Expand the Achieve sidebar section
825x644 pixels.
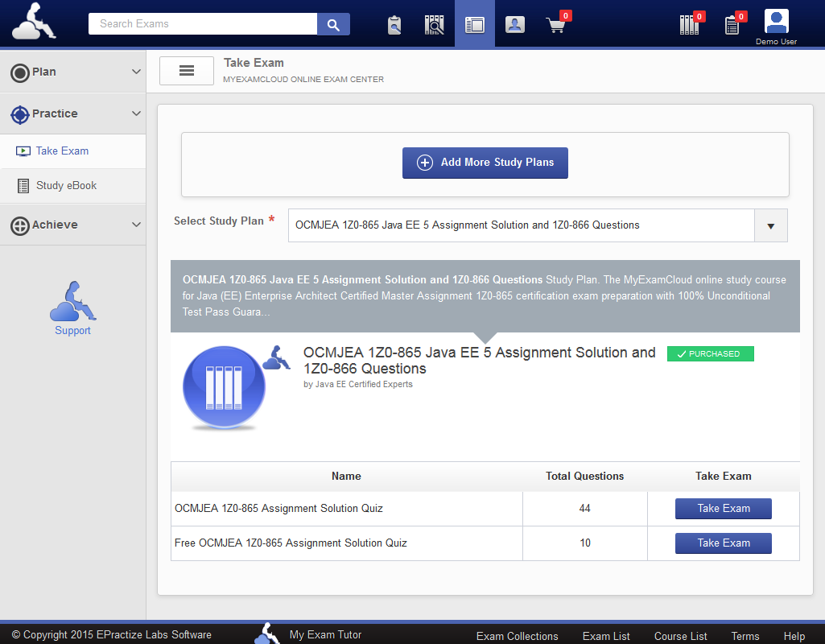click(x=72, y=225)
